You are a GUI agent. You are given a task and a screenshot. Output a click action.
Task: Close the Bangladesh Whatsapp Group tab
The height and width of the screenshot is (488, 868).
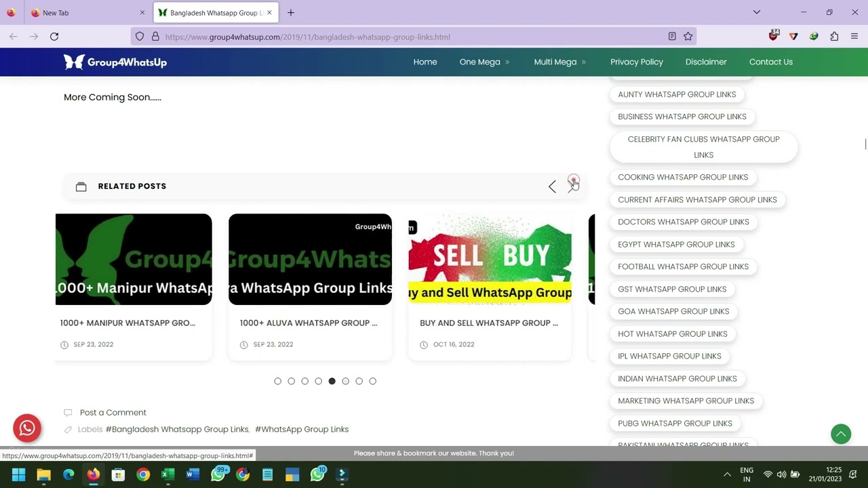coord(269,12)
